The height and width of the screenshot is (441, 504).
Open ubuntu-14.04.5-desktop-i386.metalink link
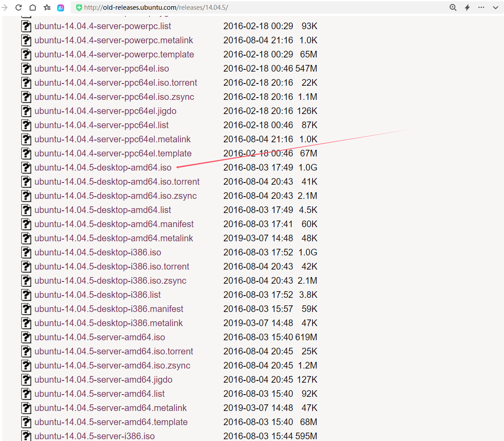tap(108, 323)
